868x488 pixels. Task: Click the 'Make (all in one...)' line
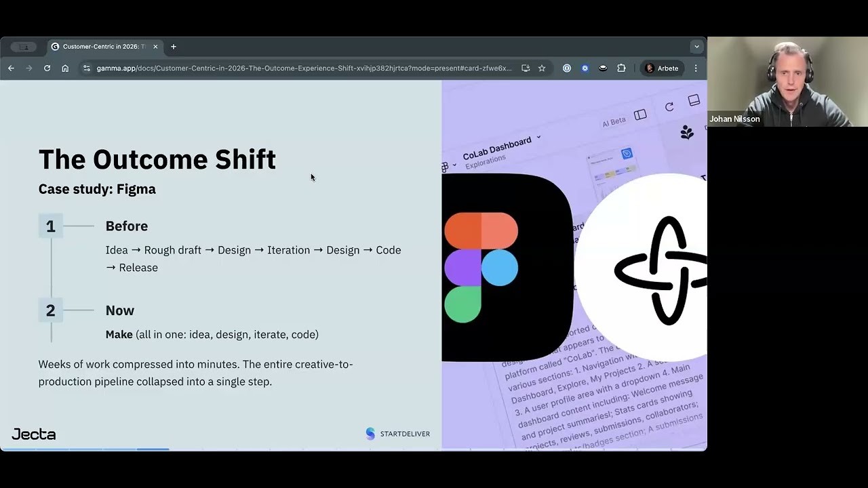coord(212,334)
